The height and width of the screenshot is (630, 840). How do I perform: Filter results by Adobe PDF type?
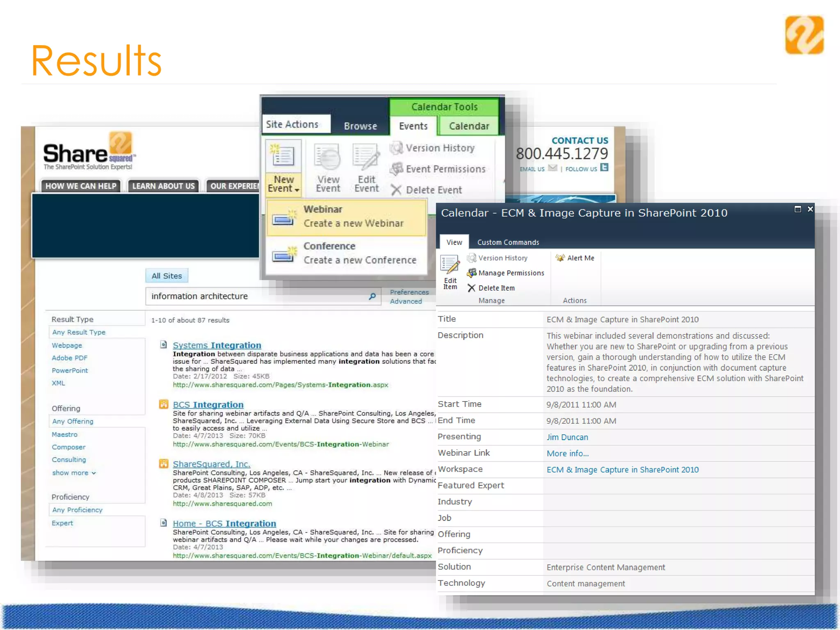point(69,358)
